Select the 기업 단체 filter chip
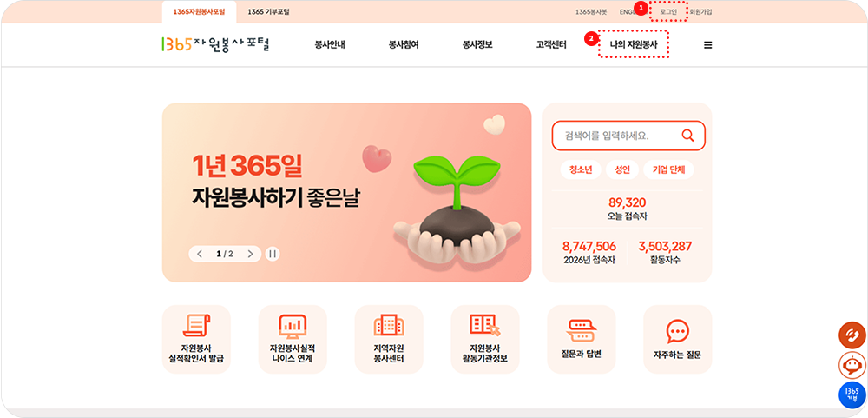Image resolution: width=868 pixels, height=418 pixels. (x=668, y=170)
